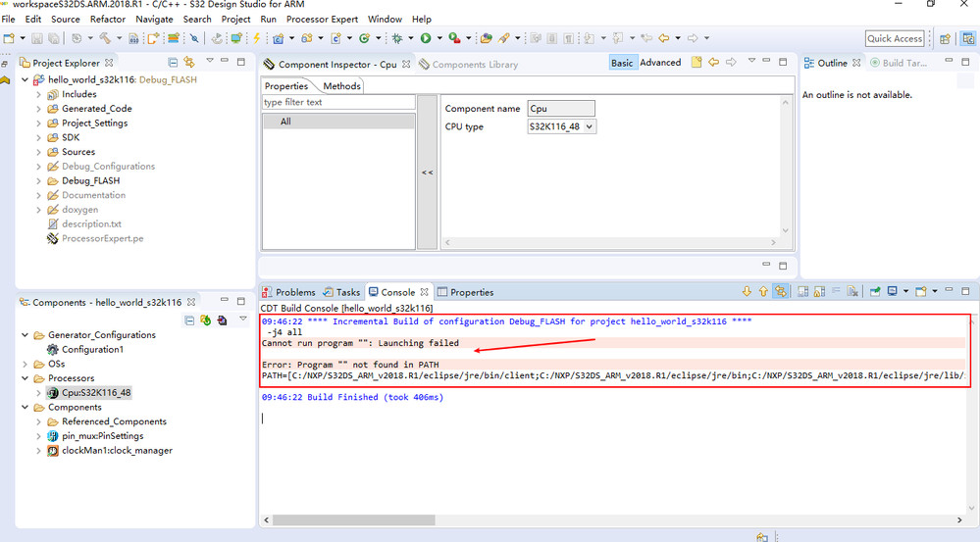Image resolution: width=980 pixels, height=542 pixels.
Task: Click Component Inspector yellow note icon
Action: (696, 62)
